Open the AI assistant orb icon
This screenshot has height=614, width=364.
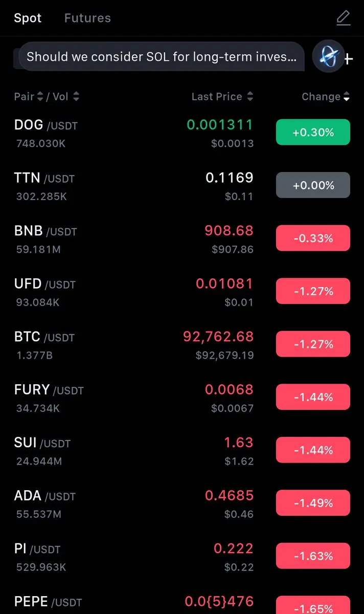(328, 56)
